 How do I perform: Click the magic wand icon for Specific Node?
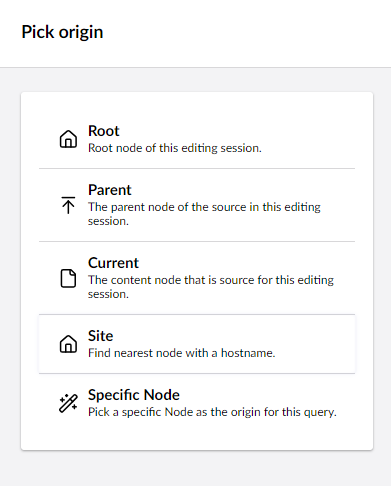pos(68,403)
